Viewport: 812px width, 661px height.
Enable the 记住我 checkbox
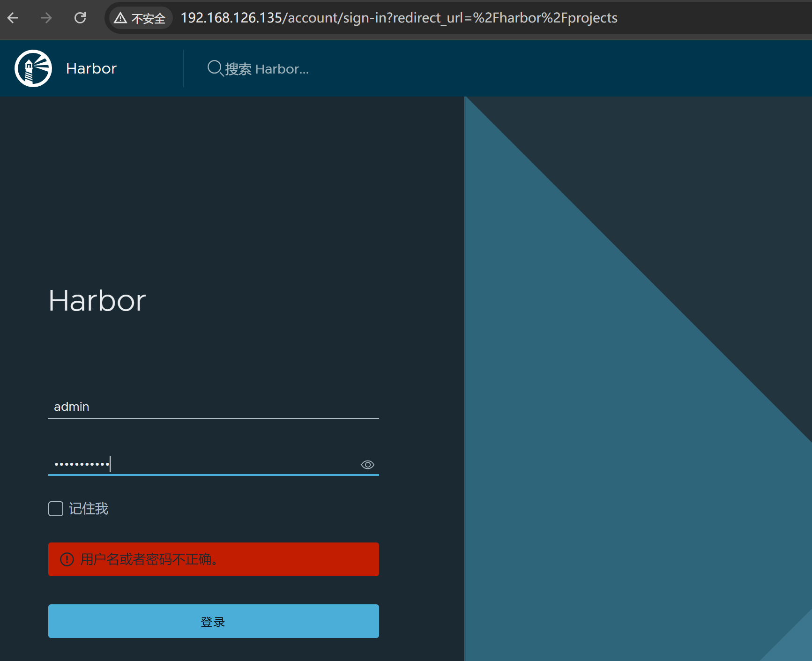56,509
